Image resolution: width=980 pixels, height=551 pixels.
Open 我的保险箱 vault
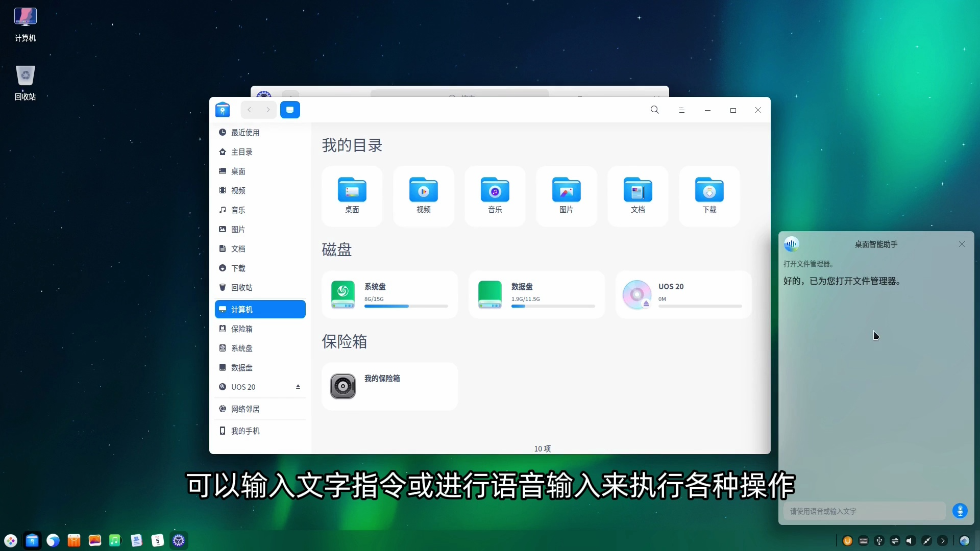(389, 386)
